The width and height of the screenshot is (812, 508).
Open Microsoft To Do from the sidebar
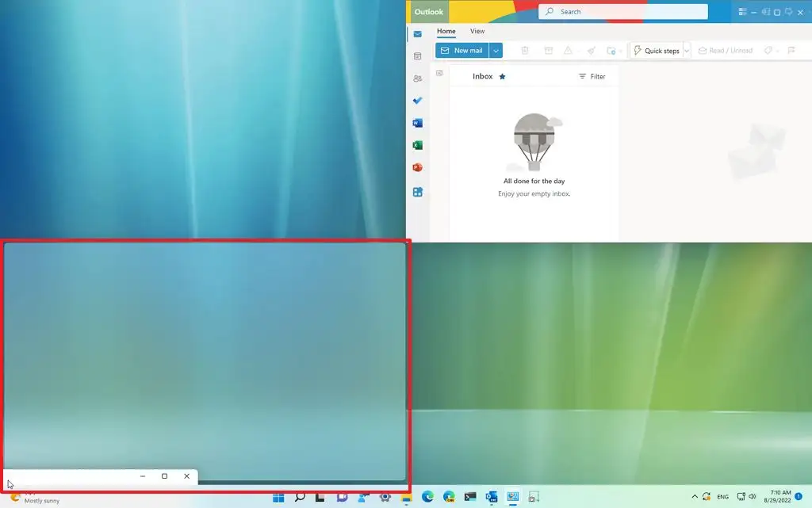(x=418, y=100)
